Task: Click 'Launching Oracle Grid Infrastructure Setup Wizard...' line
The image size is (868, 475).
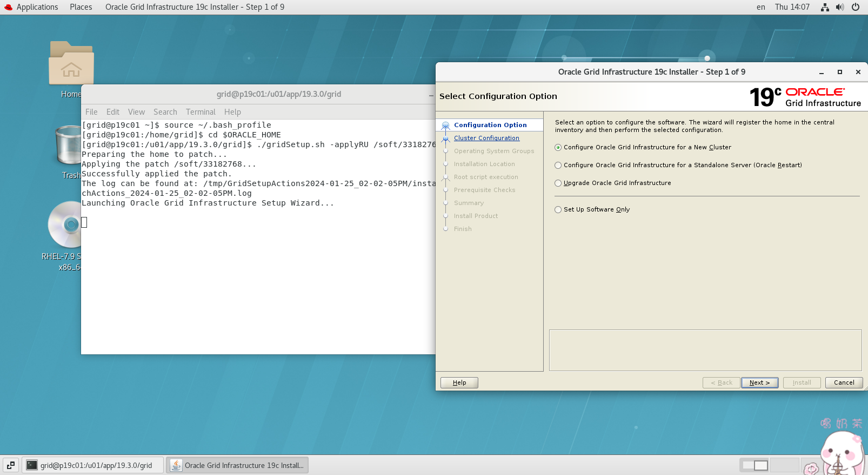Action: tap(208, 203)
